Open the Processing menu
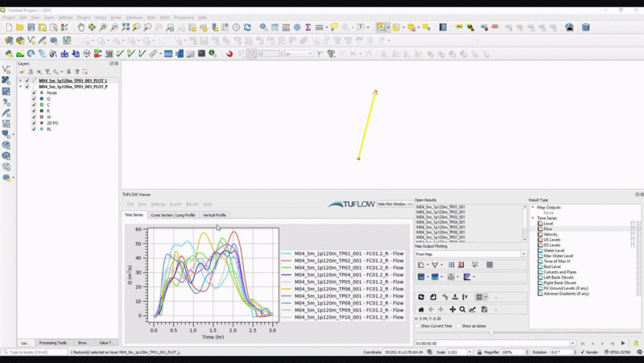The image size is (644, 363). click(x=183, y=17)
